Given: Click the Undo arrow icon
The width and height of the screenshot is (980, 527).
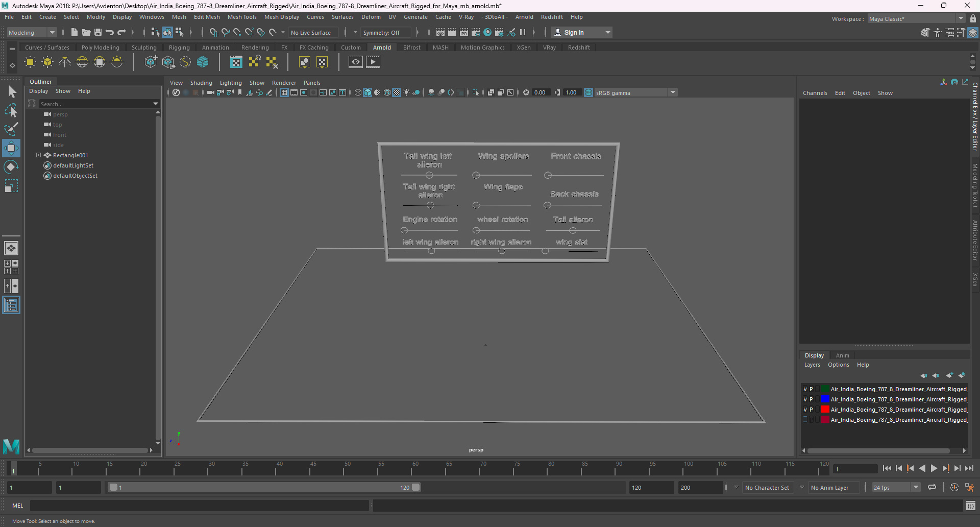Looking at the screenshot, I should pos(110,32).
